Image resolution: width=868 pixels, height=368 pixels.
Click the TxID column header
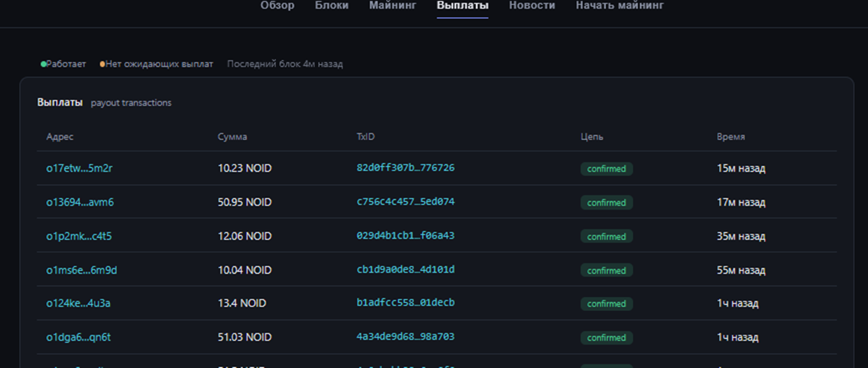coord(366,137)
